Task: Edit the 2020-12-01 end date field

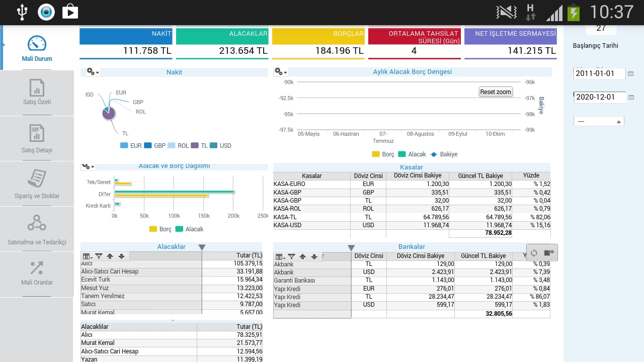Action: click(x=600, y=97)
